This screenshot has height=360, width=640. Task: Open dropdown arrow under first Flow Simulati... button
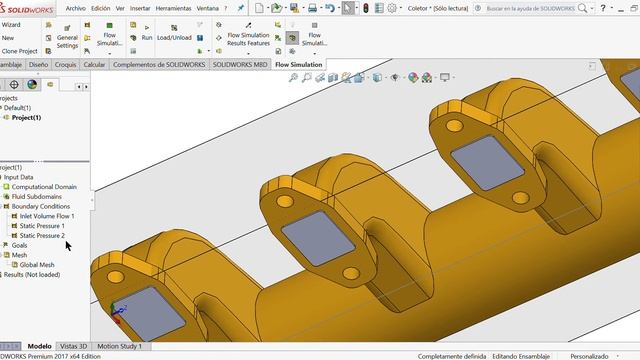(109, 53)
